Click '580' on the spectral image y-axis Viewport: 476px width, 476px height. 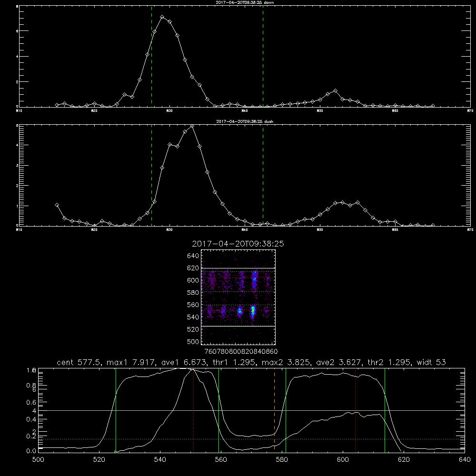tap(193, 293)
